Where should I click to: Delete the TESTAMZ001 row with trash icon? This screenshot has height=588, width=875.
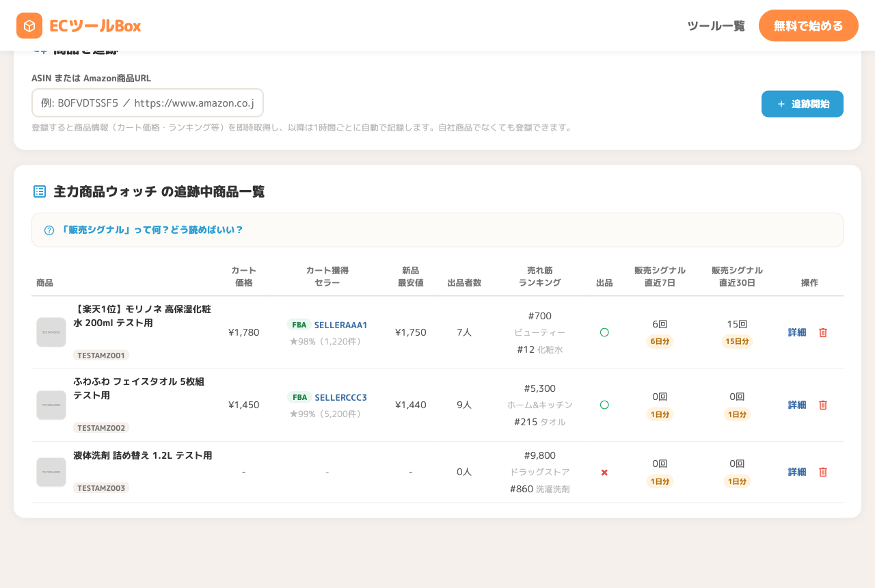click(x=823, y=332)
